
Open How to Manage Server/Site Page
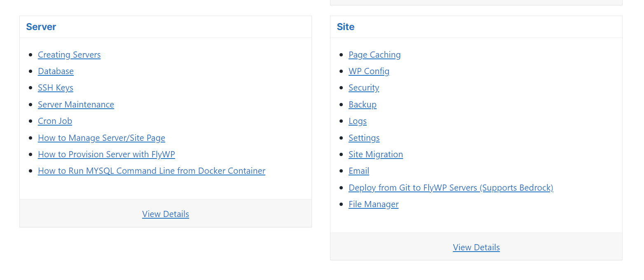click(101, 138)
